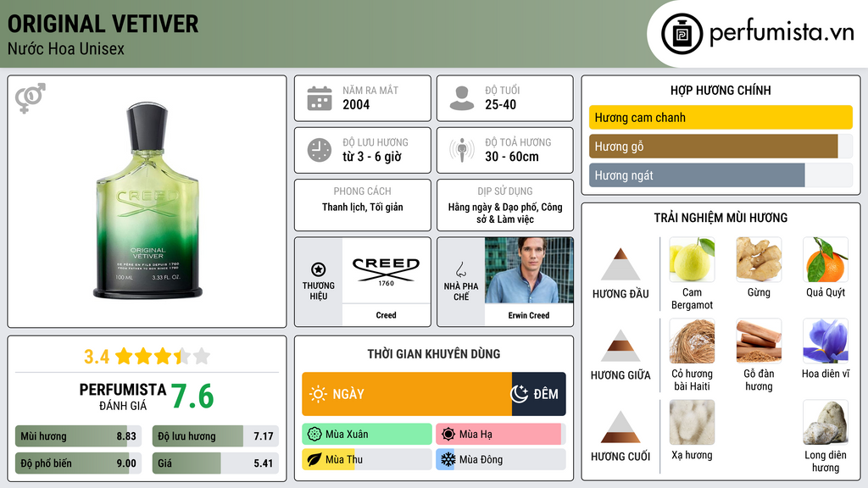Click the Giá 5.41 score bar

point(215,463)
